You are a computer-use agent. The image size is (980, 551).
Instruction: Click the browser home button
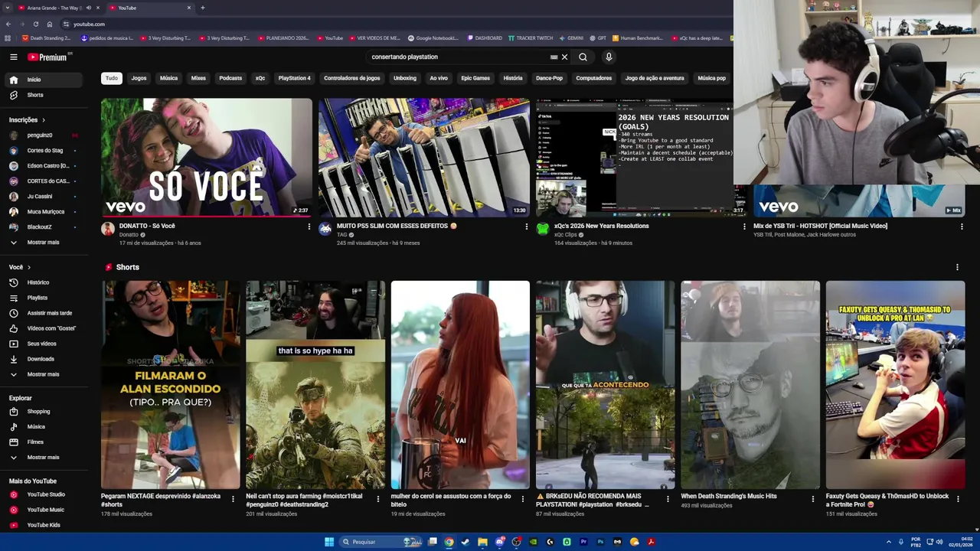pyautogui.click(x=50, y=24)
